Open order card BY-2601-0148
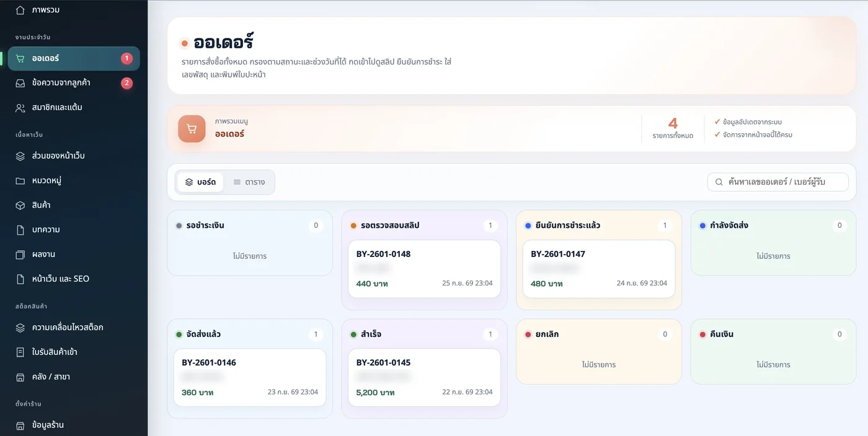Viewport: 868px width, 436px height. [424, 269]
